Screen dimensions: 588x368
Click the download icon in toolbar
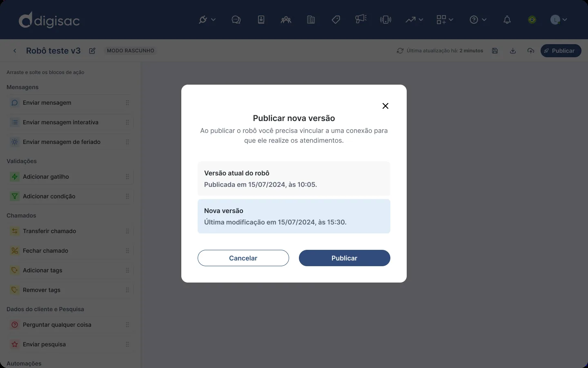[x=513, y=51]
